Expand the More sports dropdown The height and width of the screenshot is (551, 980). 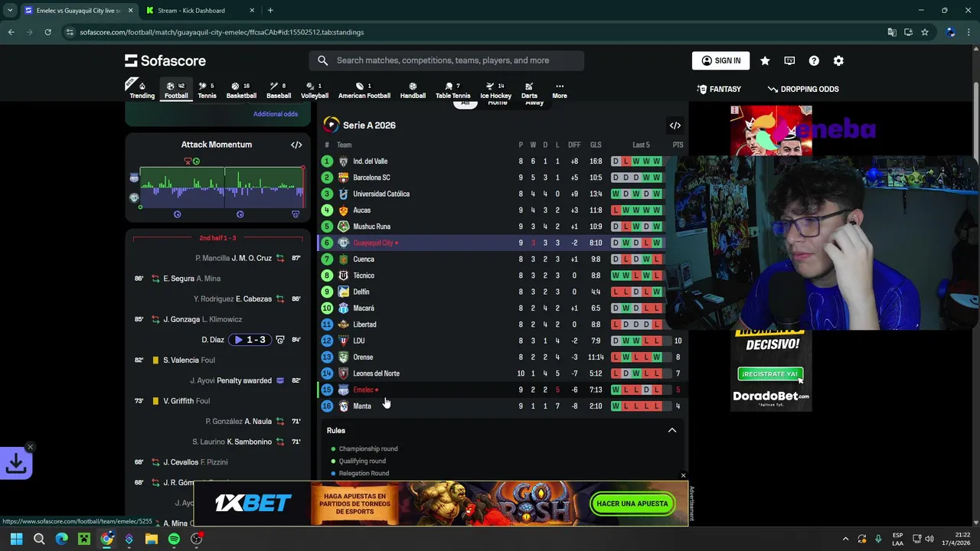tap(560, 90)
